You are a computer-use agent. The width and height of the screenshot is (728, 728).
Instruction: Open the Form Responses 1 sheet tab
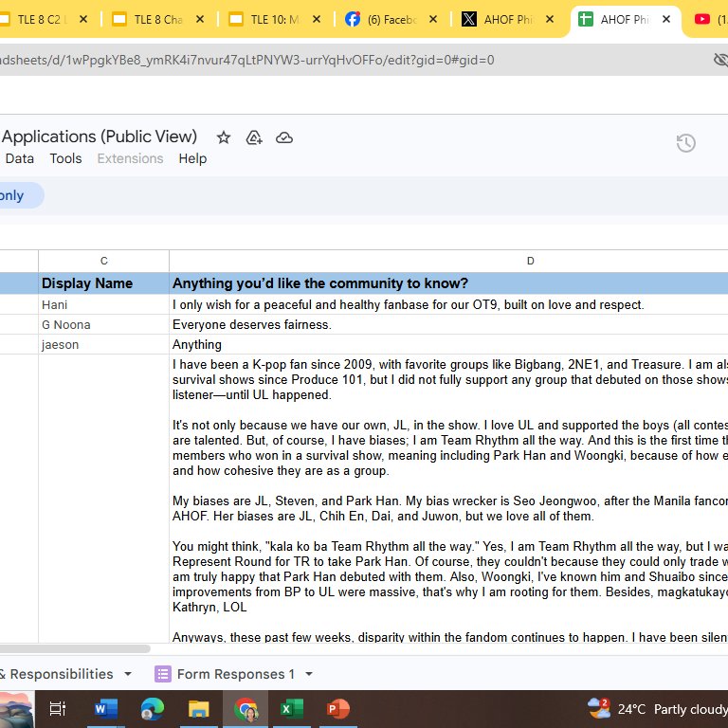pos(236,674)
